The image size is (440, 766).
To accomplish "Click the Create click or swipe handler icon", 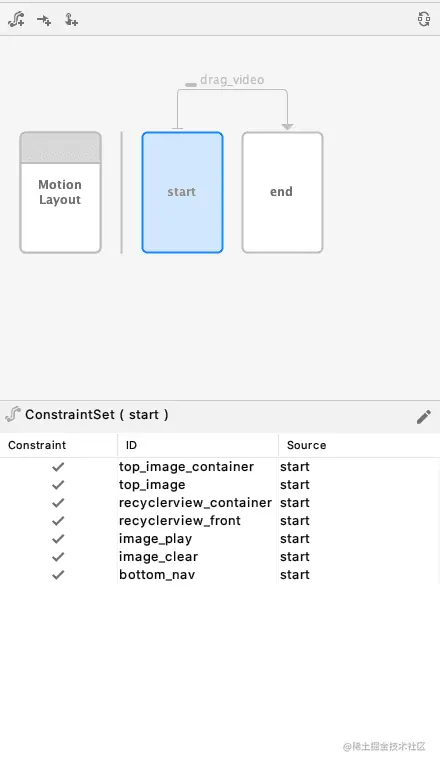I will (71, 20).
